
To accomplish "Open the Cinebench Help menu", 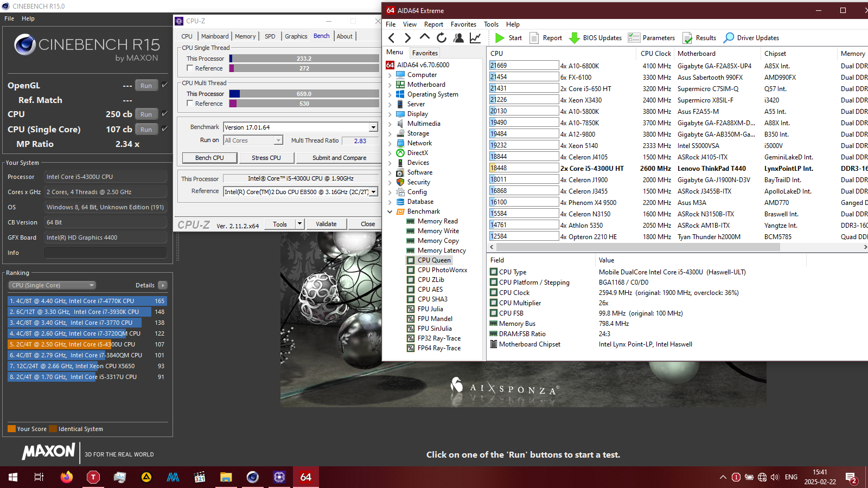I will click(x=28, y=18).
